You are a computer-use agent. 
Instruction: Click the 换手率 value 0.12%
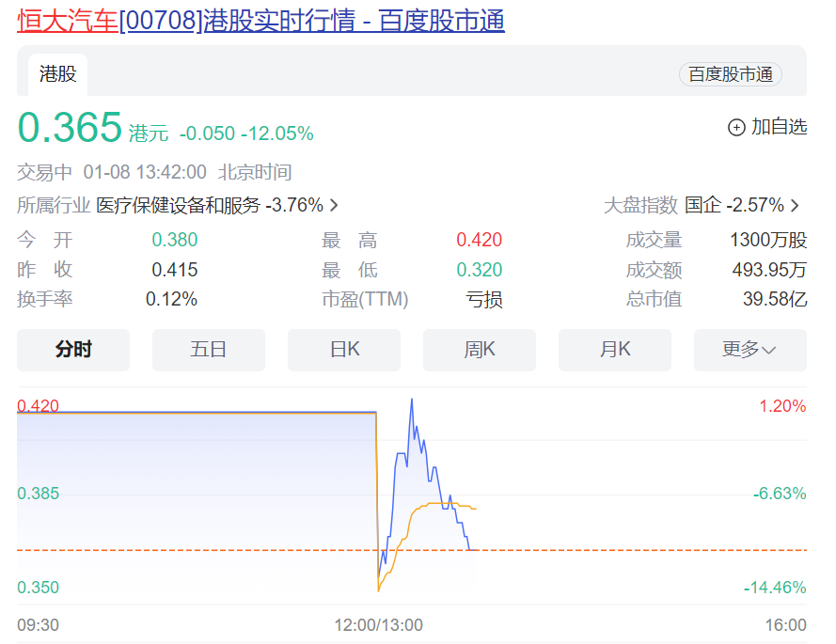[172, 299]
